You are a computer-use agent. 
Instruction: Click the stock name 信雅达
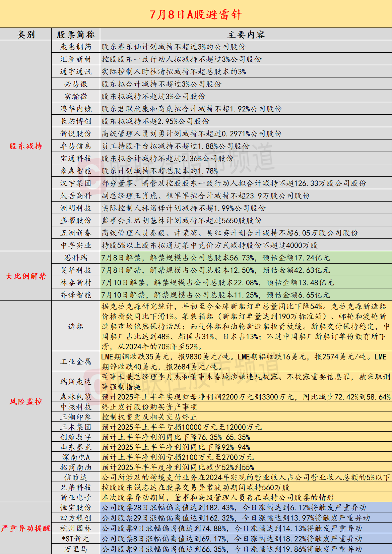(76, 477)
